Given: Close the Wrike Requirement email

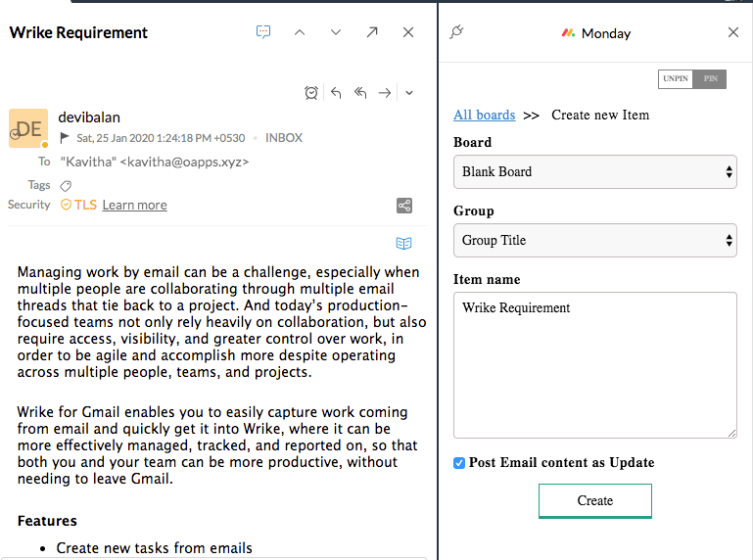Looking at the screenshot, I should pos(408,32).
